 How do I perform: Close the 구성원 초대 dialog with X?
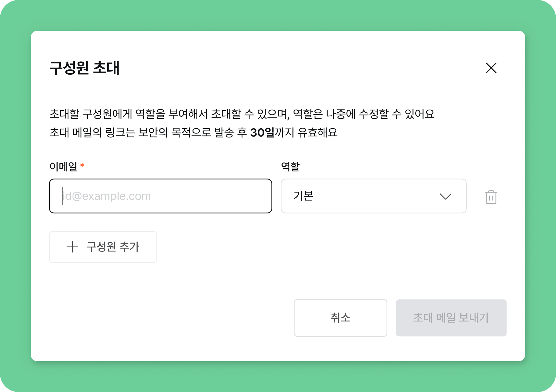491,68
